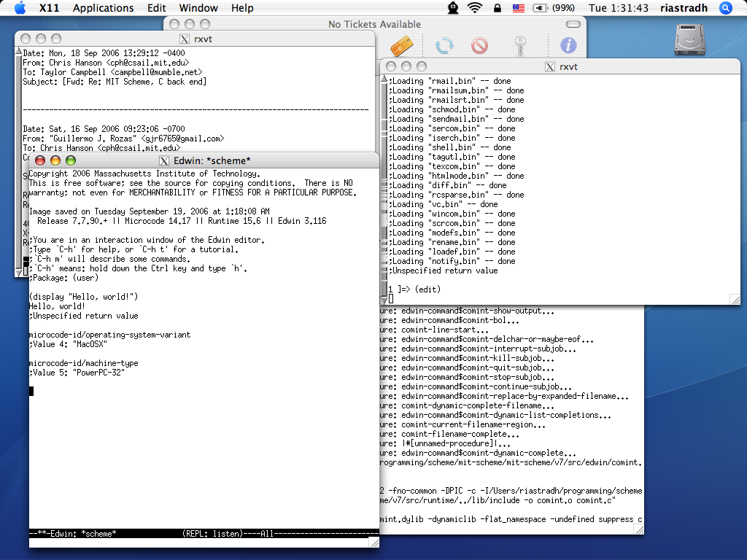Click the key Change Password icon

pos(521,46)
